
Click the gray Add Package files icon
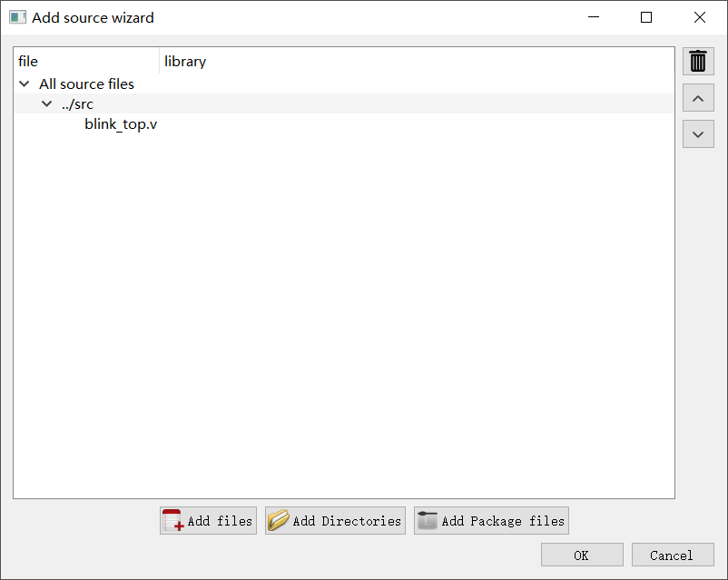click(428, 520)
